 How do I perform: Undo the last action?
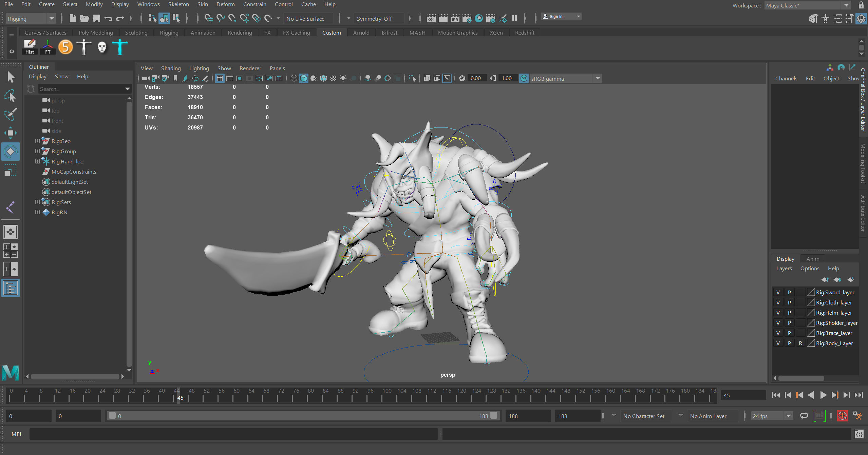click(108, 19)
